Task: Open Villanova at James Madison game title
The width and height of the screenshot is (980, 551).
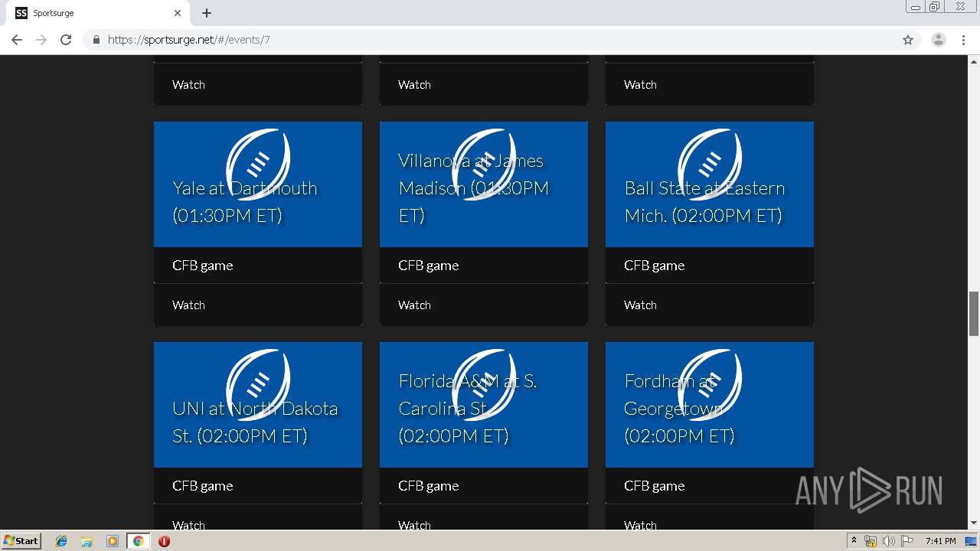Action: tap(474, 188)
